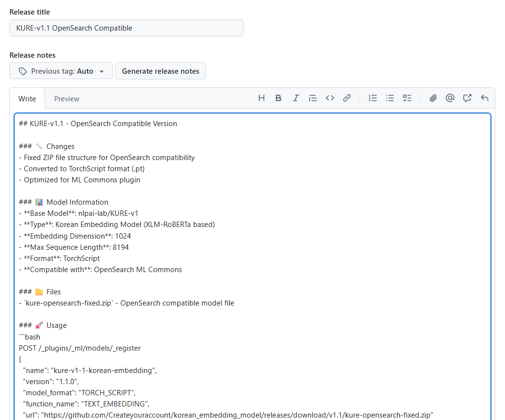This screenshot has width=505, height=420.
Task: Click the 'Release notes' label
Action: point(32,55)
